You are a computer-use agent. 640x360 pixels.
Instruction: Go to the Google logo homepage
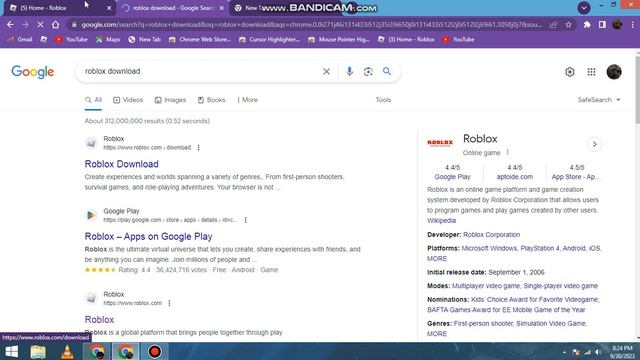coord(33,72)
